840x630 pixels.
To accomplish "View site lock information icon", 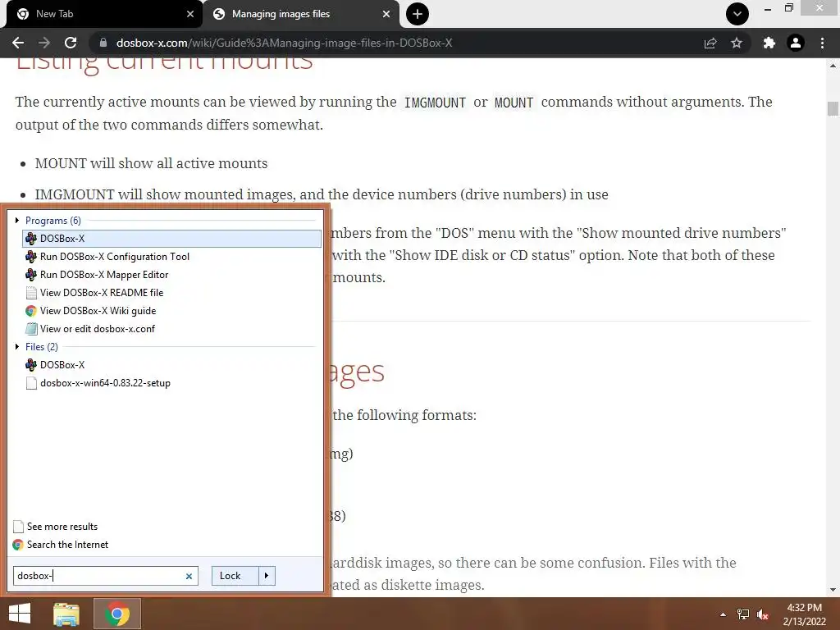I will 103,43.
